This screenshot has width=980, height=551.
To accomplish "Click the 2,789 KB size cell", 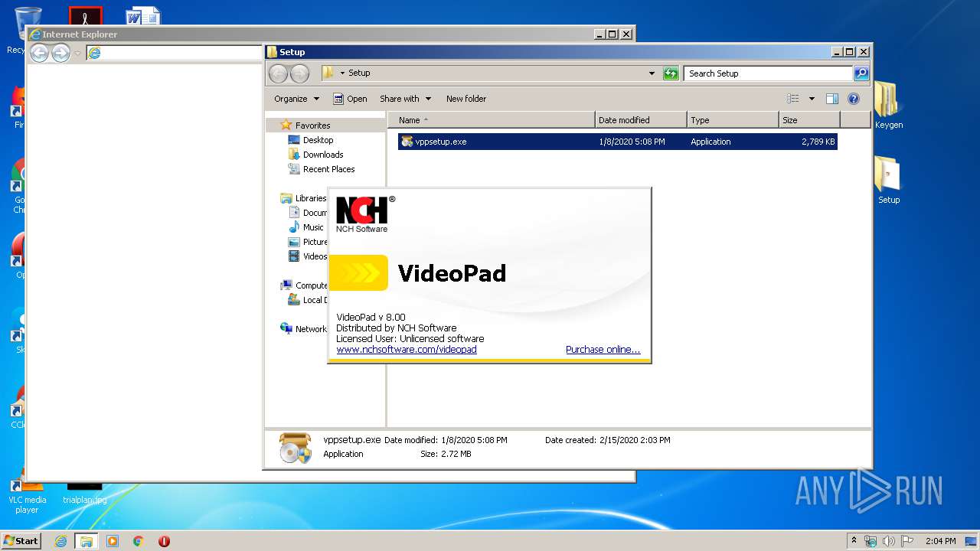I will click(x=818, y=142).
